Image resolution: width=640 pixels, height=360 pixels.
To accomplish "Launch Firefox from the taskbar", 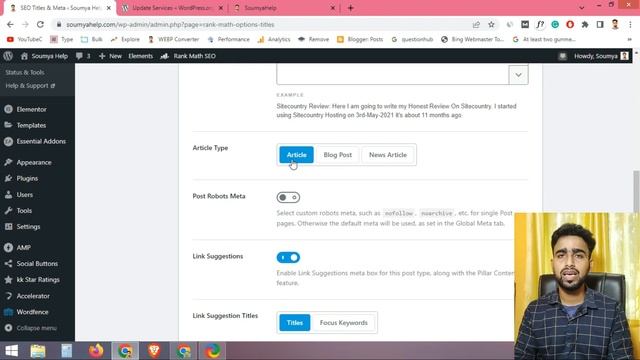I will coord(96,351).
